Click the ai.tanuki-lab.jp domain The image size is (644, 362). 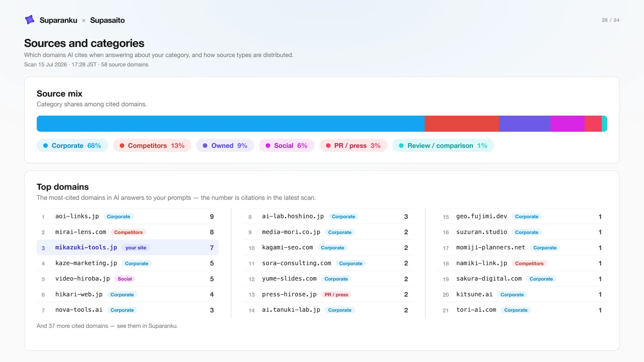pyautogui.click(x=291, y=310)
